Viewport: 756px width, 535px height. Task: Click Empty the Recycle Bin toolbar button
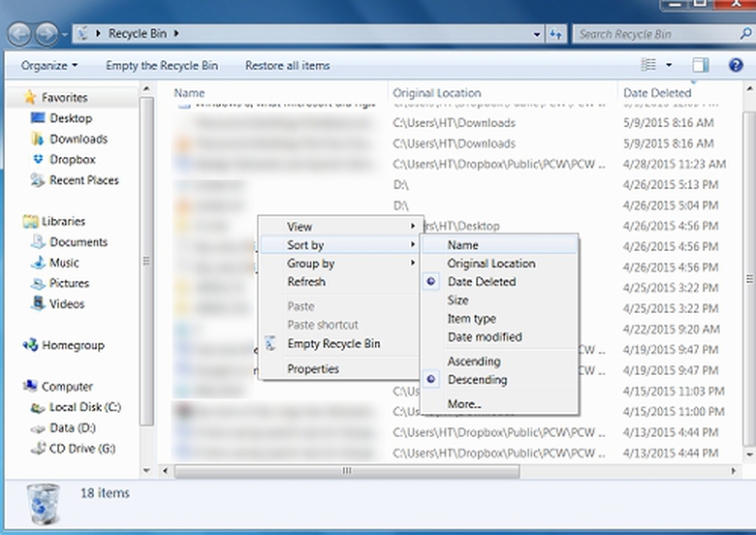(x=162, y=66)
